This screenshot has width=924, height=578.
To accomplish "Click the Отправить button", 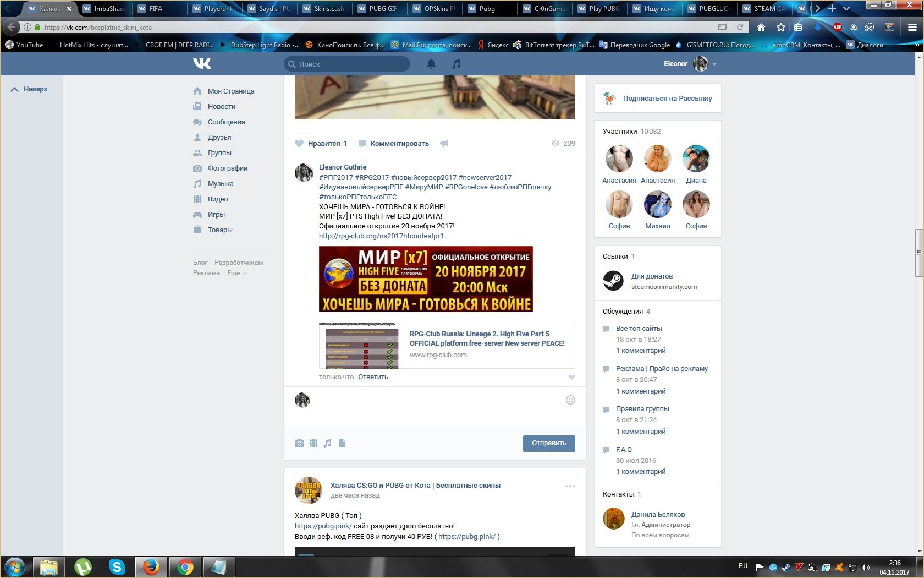I will click(549, 444).
